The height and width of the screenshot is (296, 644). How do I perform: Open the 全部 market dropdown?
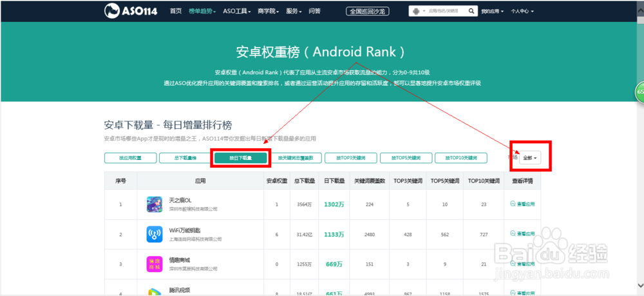[x=530, y=158]
